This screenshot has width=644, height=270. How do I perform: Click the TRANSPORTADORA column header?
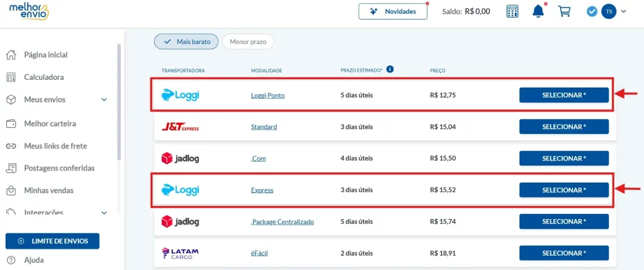pos(183,70)
